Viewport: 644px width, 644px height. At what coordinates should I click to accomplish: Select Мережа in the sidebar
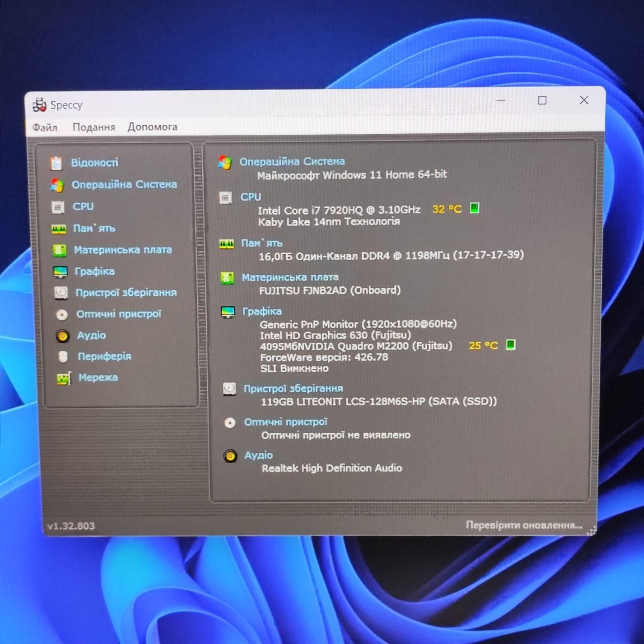click(98, 377)
